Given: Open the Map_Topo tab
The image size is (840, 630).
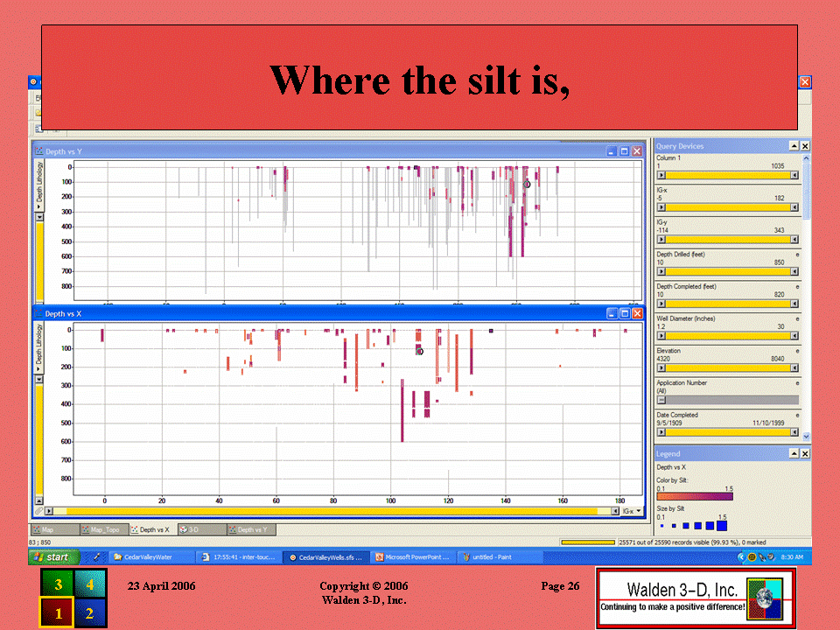Looking at the screenshot, I should tap(103, 529).
